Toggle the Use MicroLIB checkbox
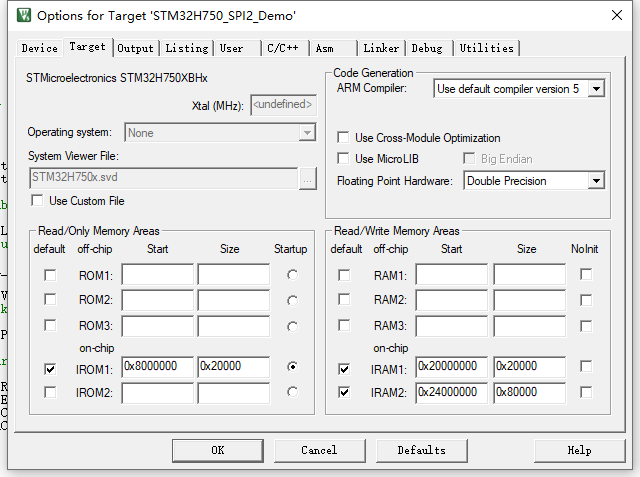 pos(343,158)
